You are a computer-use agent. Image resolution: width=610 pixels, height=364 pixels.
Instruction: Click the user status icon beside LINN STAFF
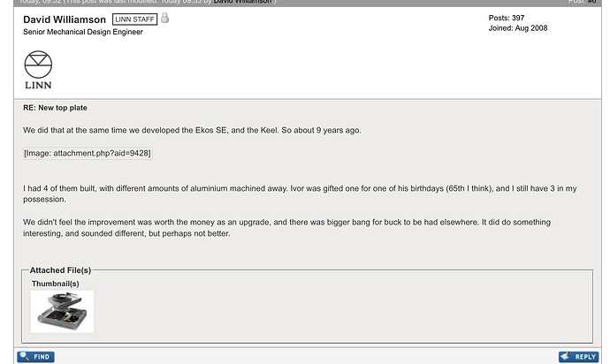coord(165,18)
